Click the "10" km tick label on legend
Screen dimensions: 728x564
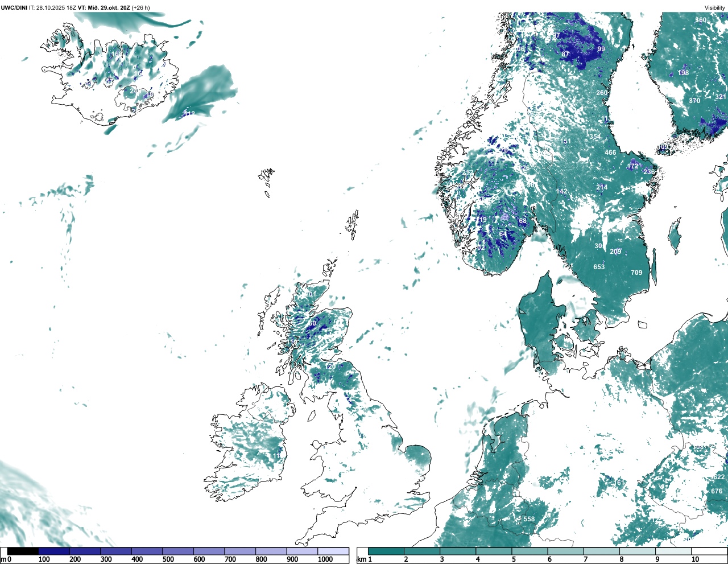(x=695, y=559)
